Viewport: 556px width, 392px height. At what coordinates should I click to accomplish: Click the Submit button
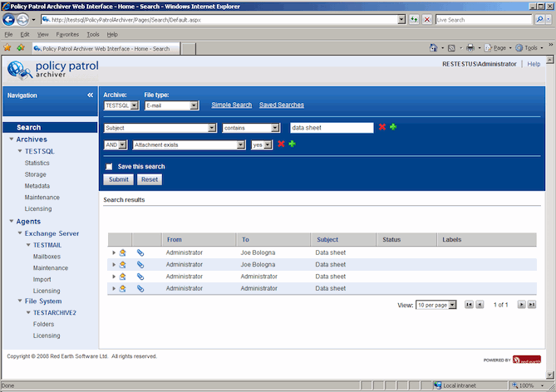[x=119, y=179]
